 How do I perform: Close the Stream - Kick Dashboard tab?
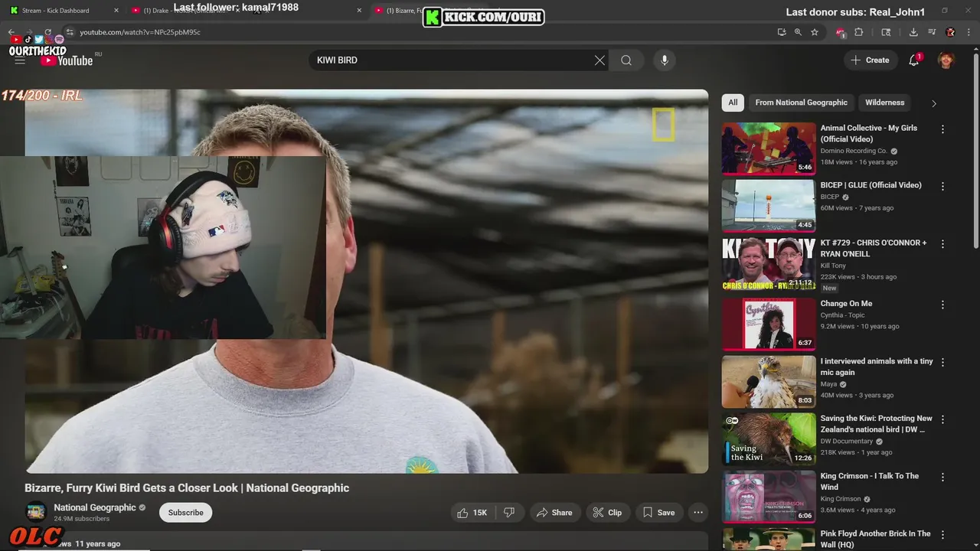click(x=116, y=11)
